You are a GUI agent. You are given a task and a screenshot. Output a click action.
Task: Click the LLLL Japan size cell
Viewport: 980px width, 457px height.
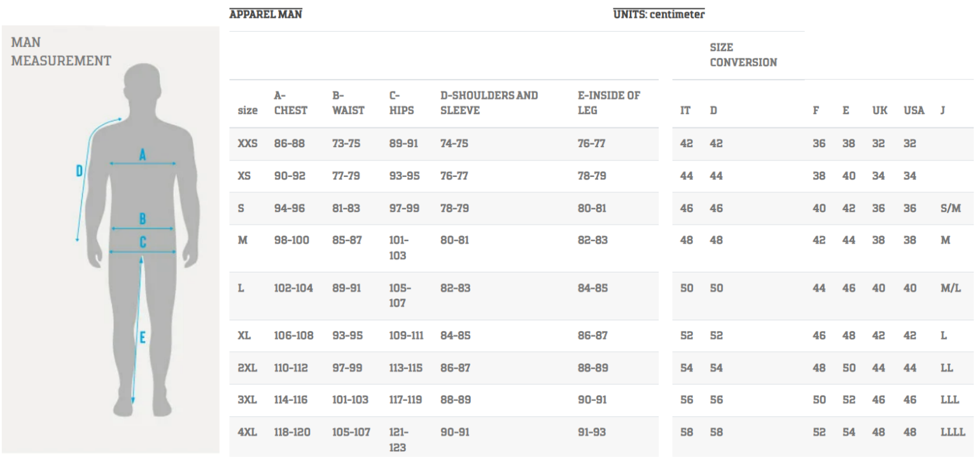[952, 432]
